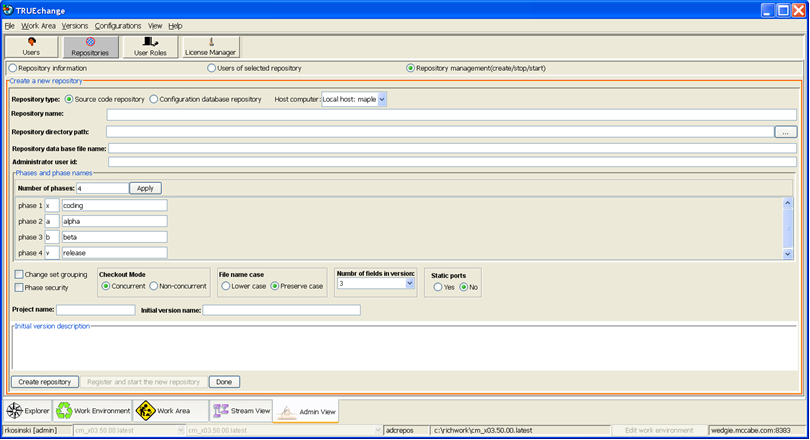810x440 pixels.
Task: Open the Help menu
Action: point(175,26)
